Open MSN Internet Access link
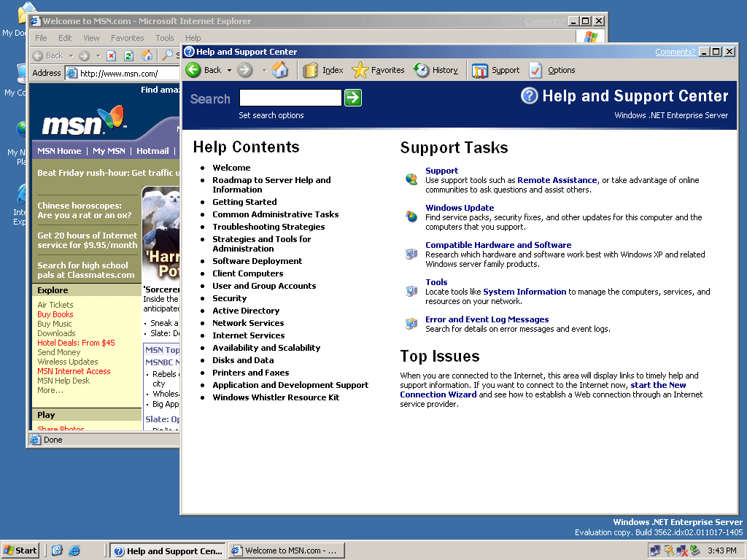The height and width of the screenshot is (560, 747). click(x=74, y=371)
